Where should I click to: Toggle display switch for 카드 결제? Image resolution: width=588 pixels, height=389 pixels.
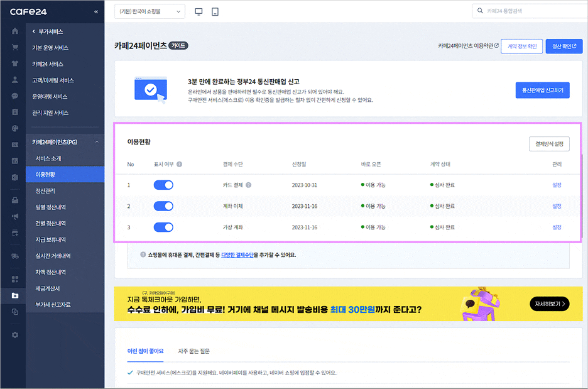163,185
